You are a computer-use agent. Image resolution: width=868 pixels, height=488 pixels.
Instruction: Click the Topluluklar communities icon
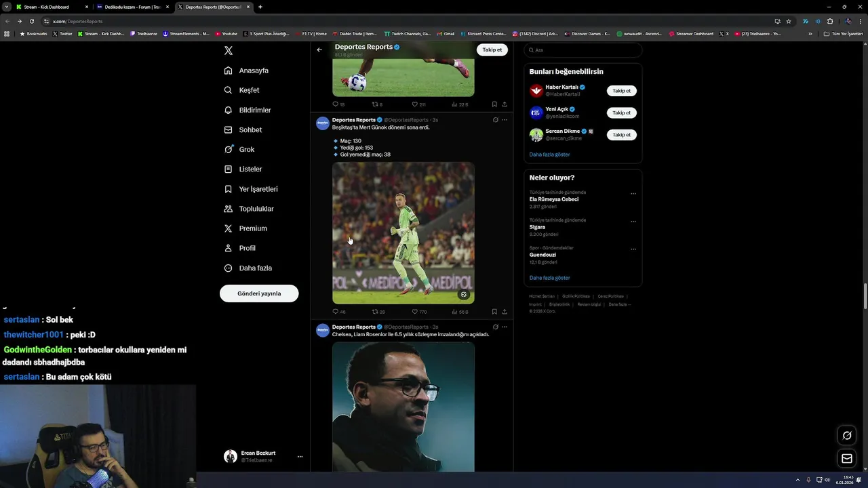click(x=229, y=209)
